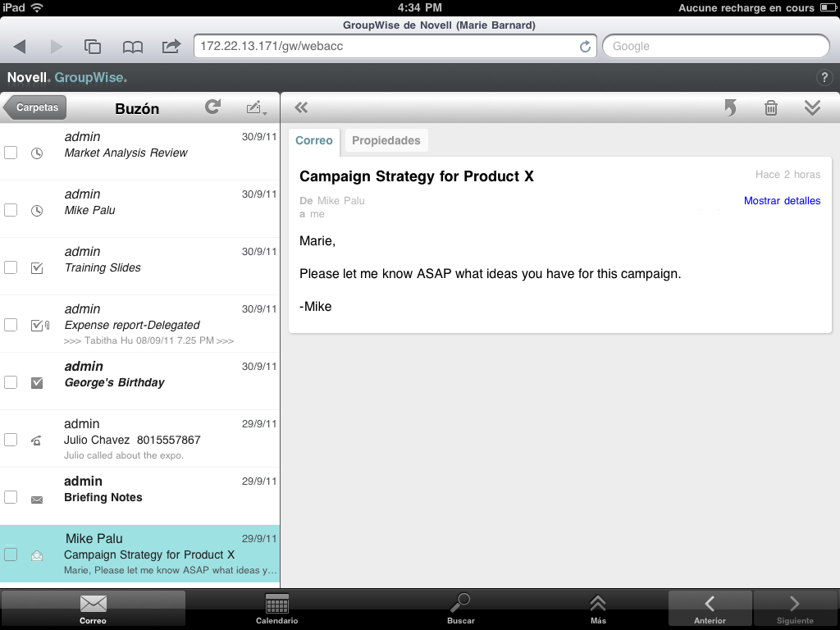Expand the double-chevron more actions menu
This screenshot has height=630, width=840.
[x=812, y=107]
